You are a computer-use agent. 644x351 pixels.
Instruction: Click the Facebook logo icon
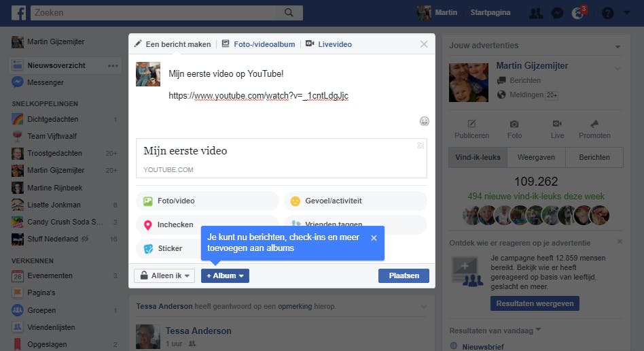point(18,13)
